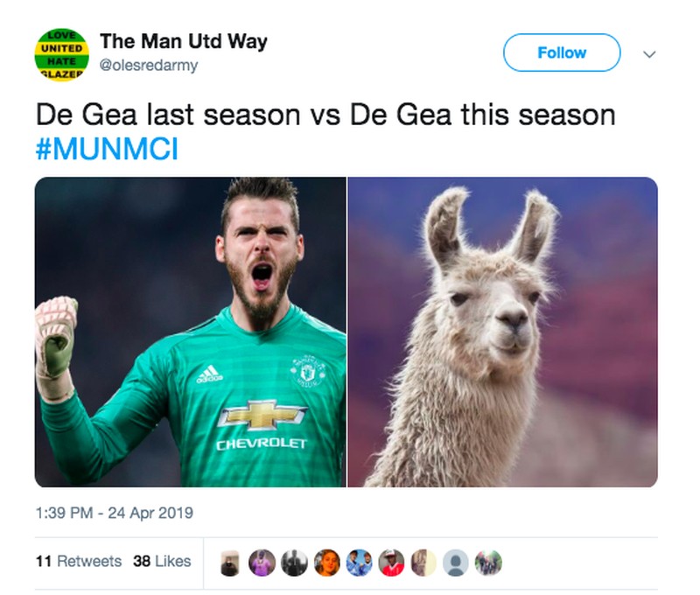
Task: Show the 38 Likes list
Action: click(162, 561)
